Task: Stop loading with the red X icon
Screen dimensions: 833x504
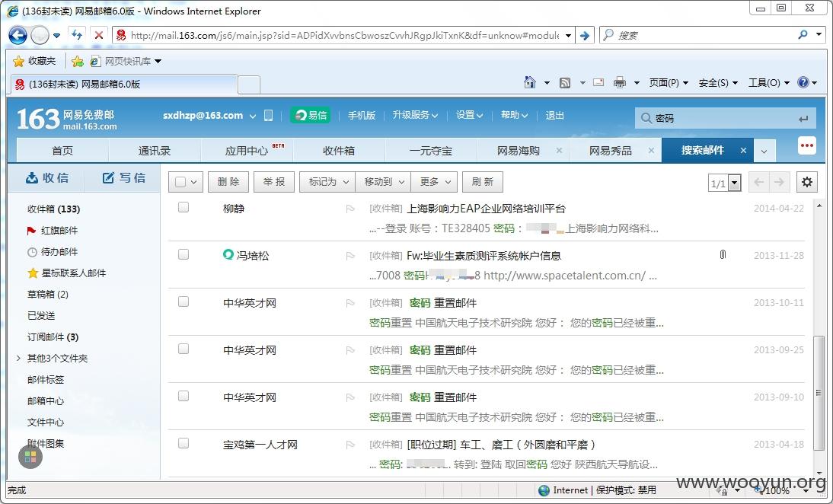Action: coord(98,35)
